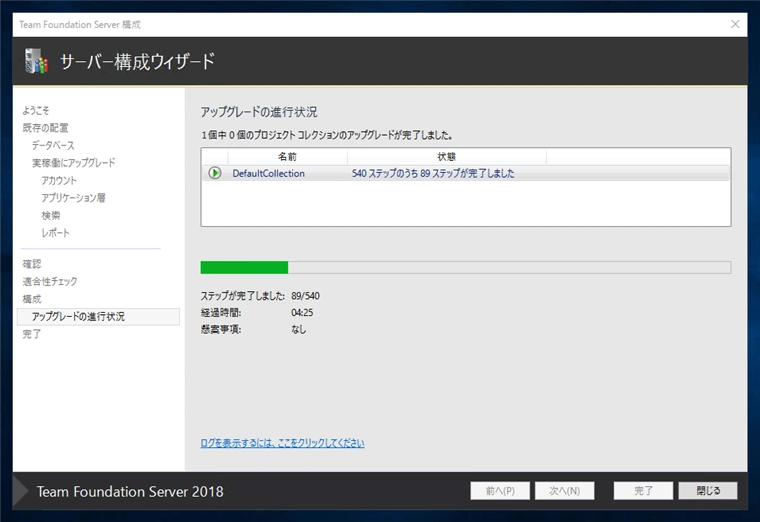Click the 完了 button in footer
The image size is (760, 522).
coord(643,490)
